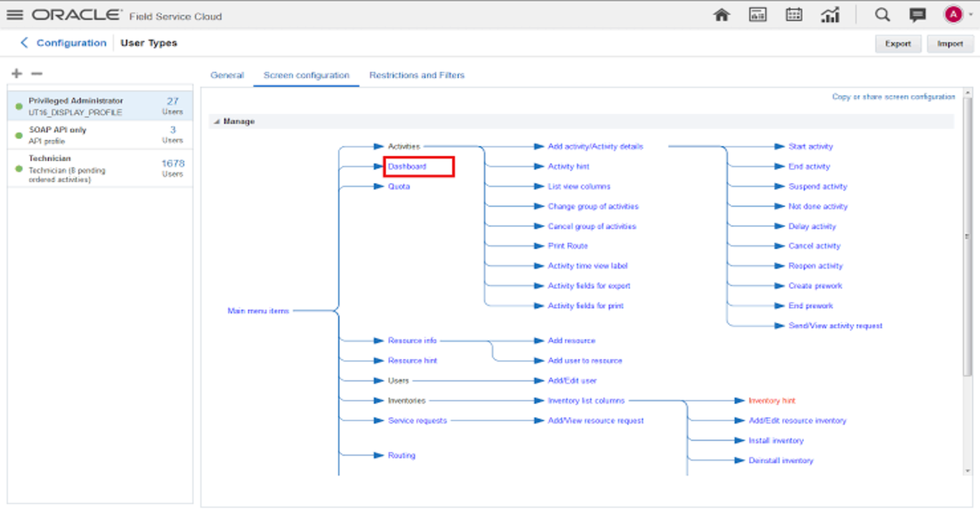Add a new user type with plus

click(x=17, y=73)
